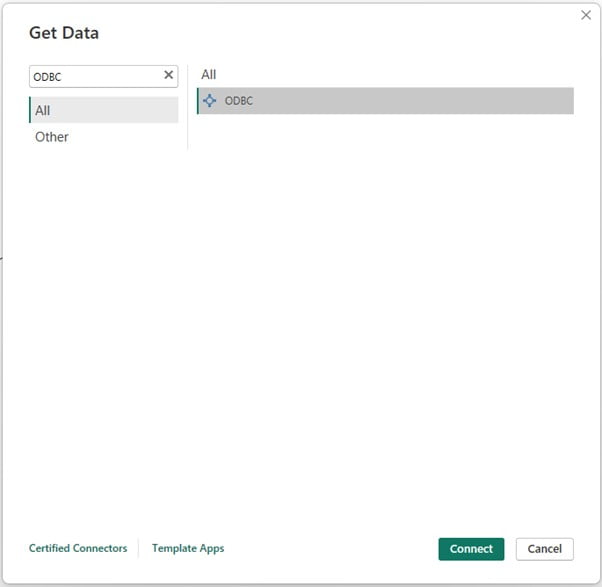Click the teal marker left of ODBC icon

[x=198, y=101]
